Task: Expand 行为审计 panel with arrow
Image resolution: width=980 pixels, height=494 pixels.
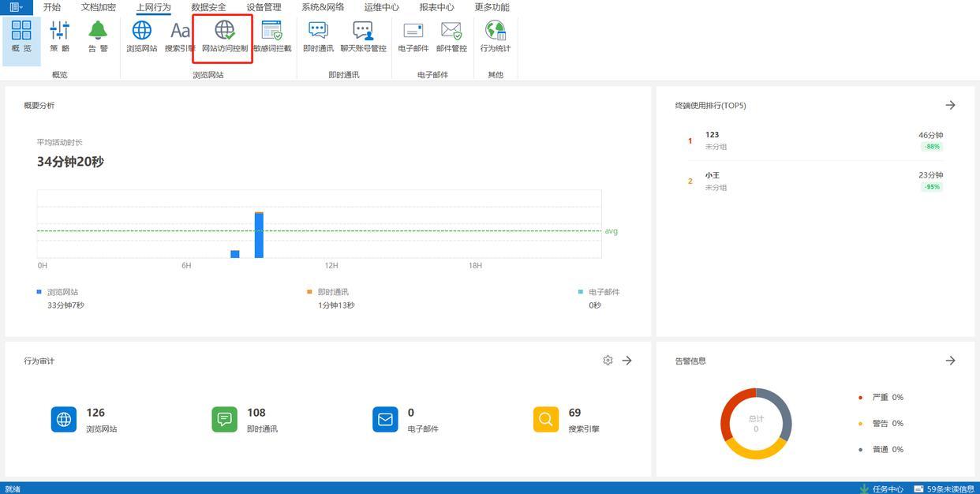Action: (627, 361)
